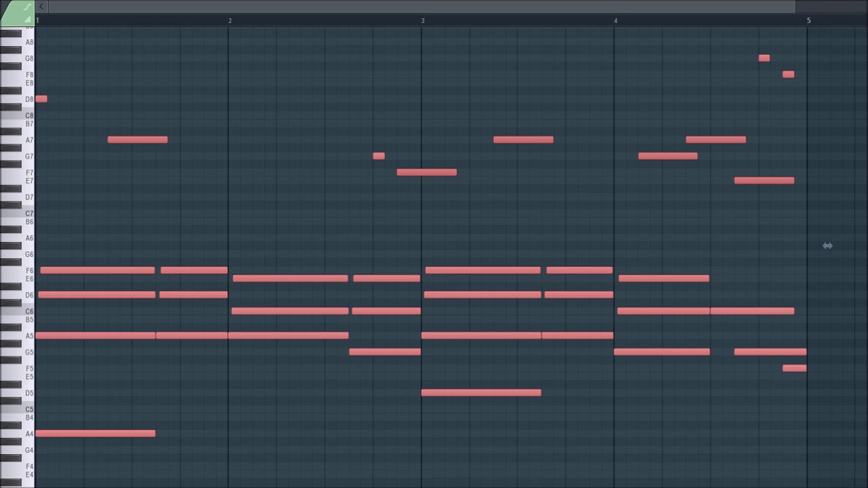Select the E7 note in bar 4
The width and height of the screenshot is (868, 488).
[x=764, y=180]
